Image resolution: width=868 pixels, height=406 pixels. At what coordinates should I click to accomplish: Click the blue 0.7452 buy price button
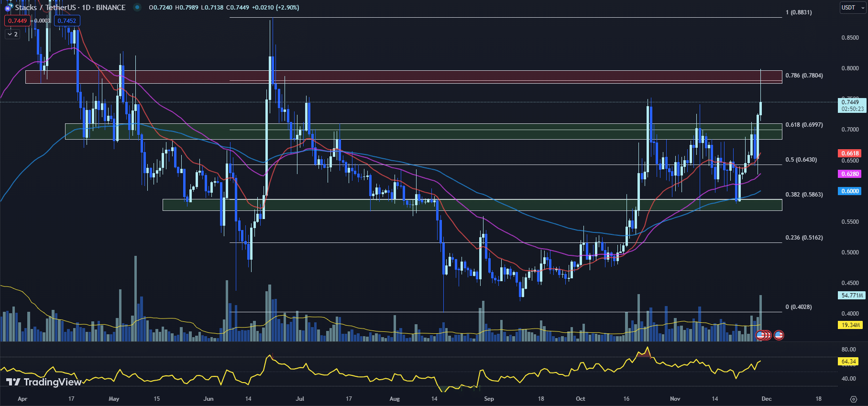click(x=67, y=21)
